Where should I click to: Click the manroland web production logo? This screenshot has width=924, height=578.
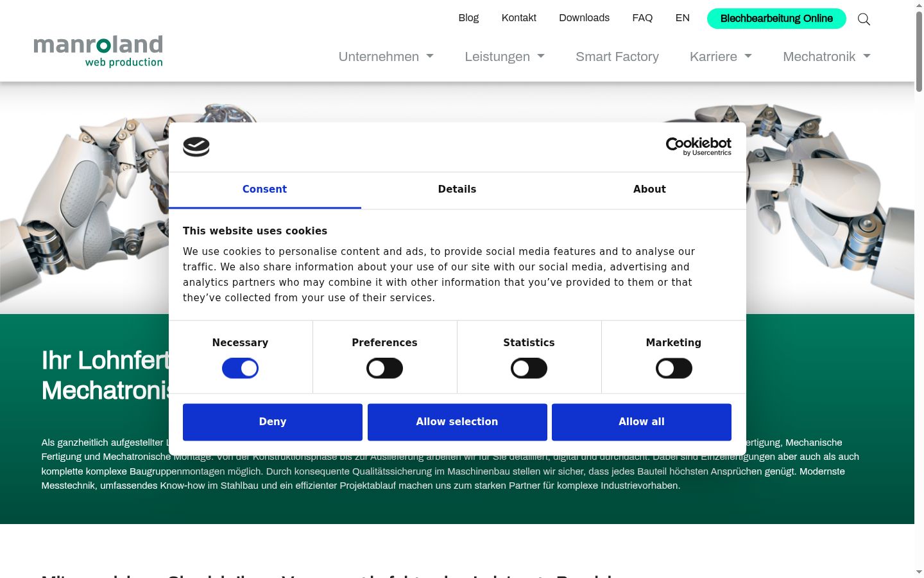[x=98, y=51]
